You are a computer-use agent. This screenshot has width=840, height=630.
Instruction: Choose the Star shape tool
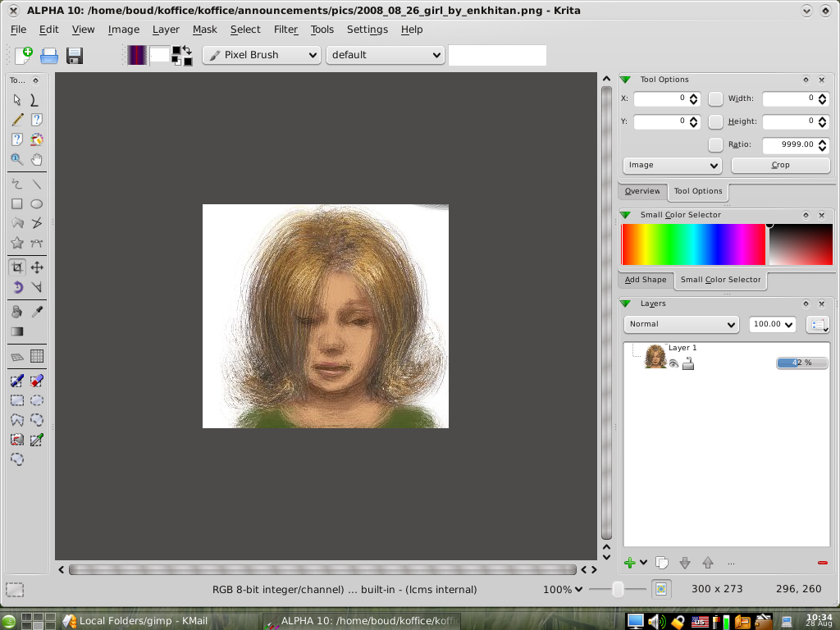[x=16, y=243]
